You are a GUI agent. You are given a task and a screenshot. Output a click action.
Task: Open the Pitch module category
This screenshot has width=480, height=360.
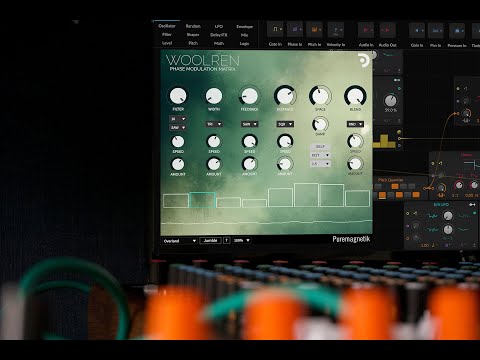[x=193, y=43]
